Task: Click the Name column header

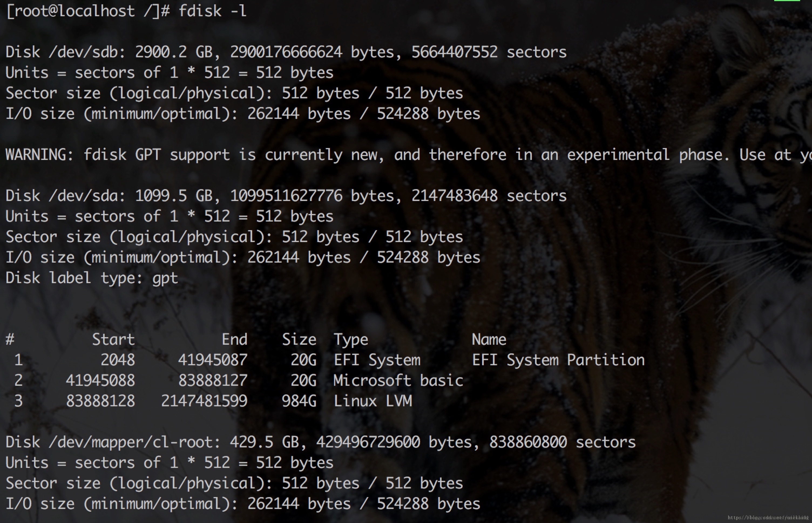Action: pos(489,339)
